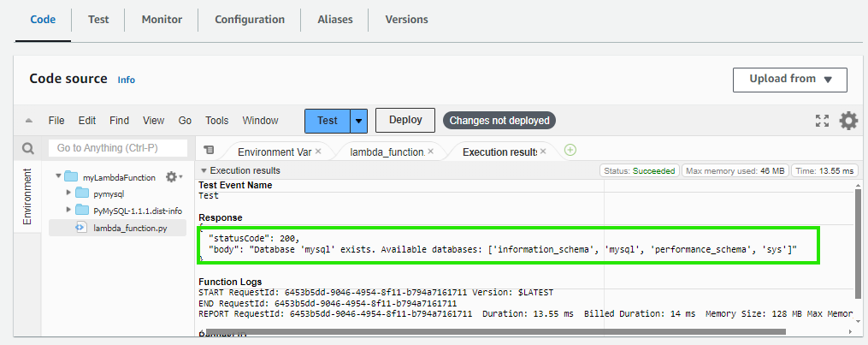Click the Go to Anything search field
The height and width of the screenshot is (345, 868).
(118, 148)
